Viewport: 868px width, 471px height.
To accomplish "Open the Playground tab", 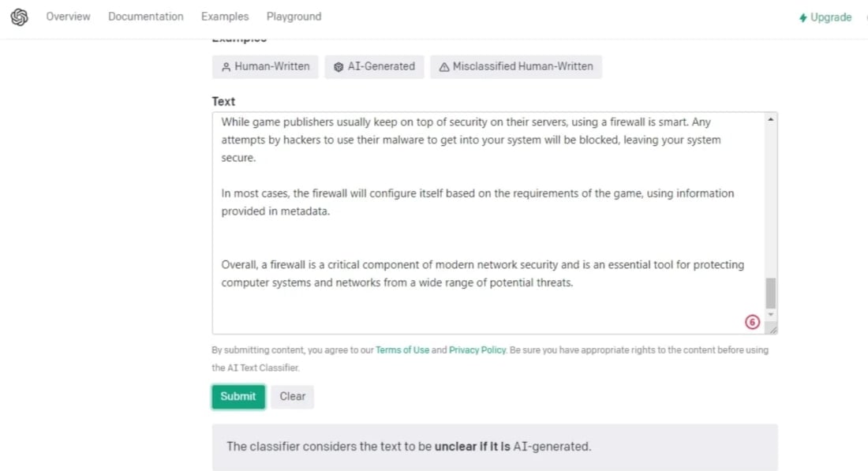I will click(x=294, y=17).
